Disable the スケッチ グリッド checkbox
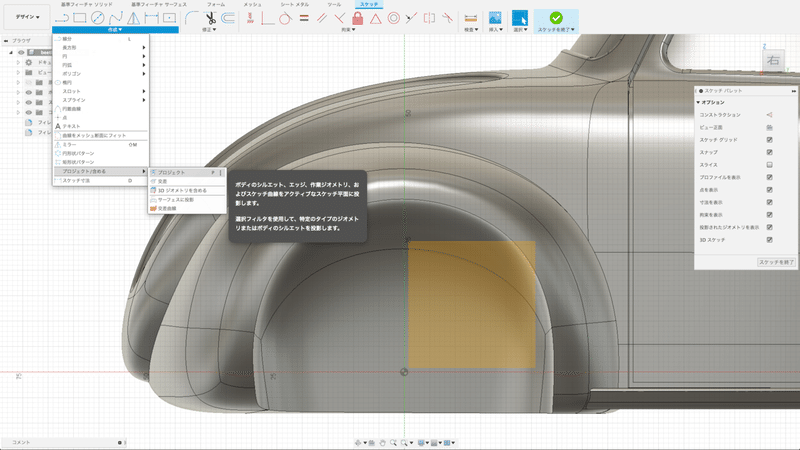Image resolution: width=800 pixels, height=450 pixels. [x=769, y=139]
